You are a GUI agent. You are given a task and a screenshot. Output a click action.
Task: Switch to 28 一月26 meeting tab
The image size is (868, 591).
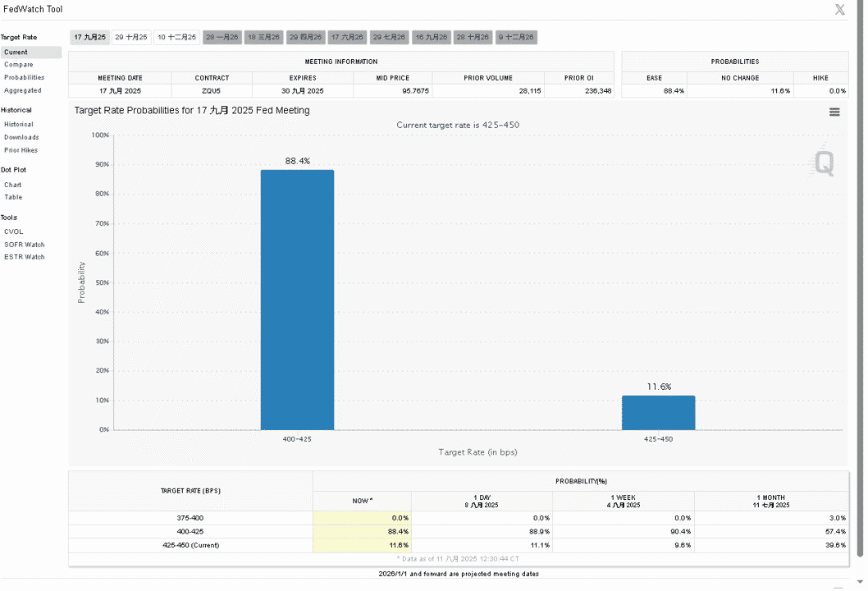[x=222, y=37]
